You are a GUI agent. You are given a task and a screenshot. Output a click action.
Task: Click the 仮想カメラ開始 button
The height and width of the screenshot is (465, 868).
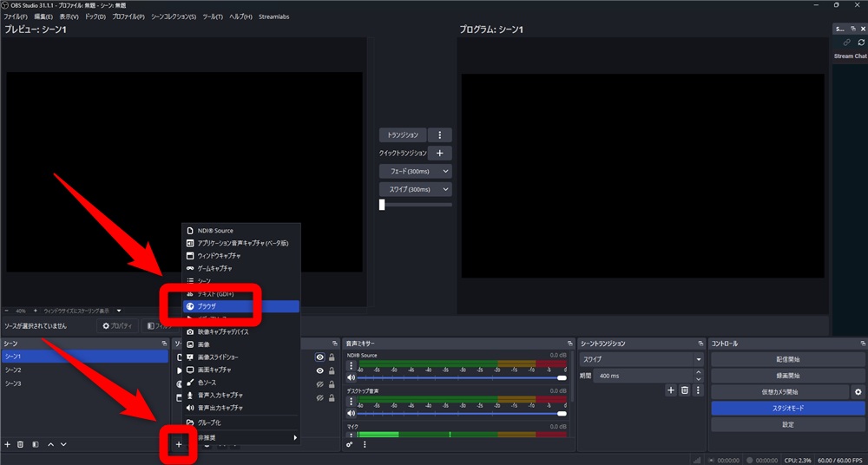coord(779,392)
